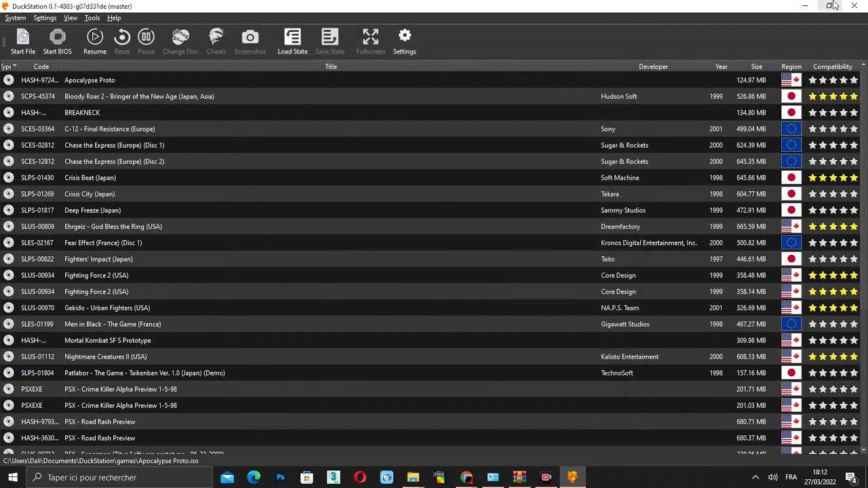Open the Mail app from taskbar

tap(227, 477)
